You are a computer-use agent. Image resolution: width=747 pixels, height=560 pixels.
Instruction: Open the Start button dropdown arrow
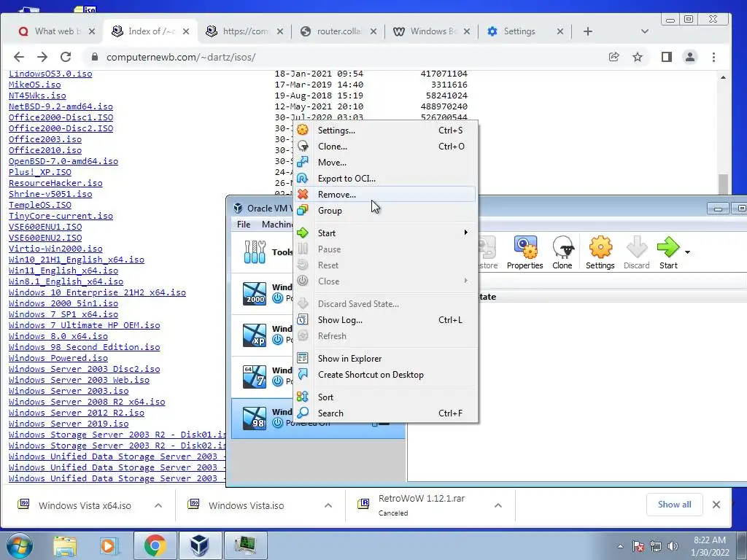[687, 252]
